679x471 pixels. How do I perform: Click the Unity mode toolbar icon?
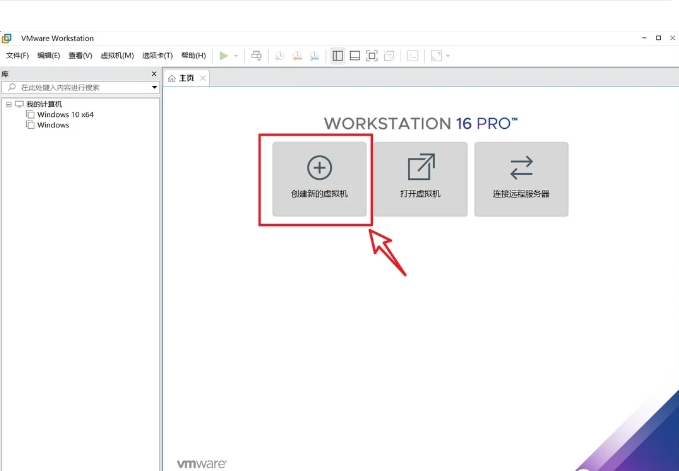[389, 56]
